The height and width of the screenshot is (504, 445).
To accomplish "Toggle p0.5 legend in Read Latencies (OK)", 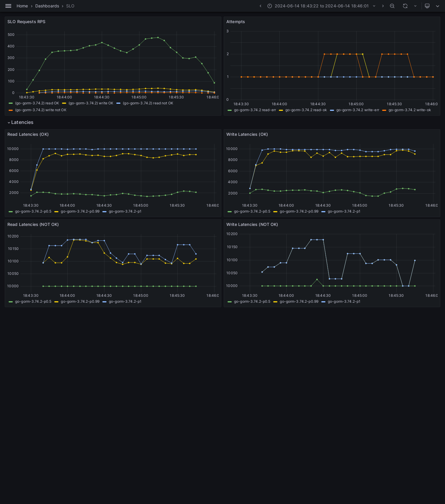I will (33, 211).
